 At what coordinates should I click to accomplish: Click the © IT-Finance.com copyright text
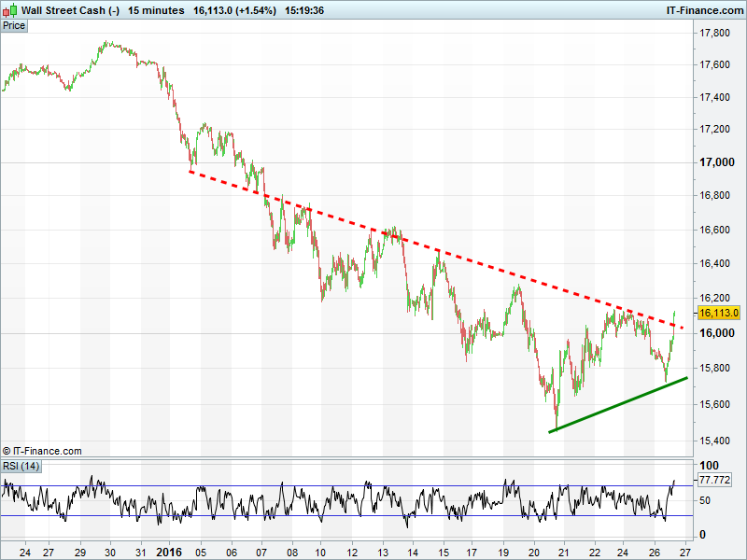tap(42, 451)
